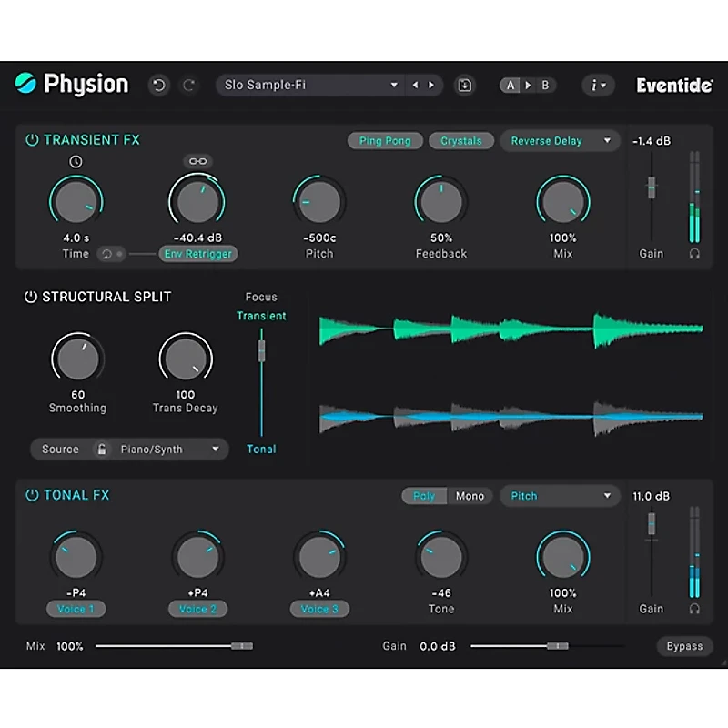Click the green transient waveform display
Screen dimensions: 728x728
511,329
